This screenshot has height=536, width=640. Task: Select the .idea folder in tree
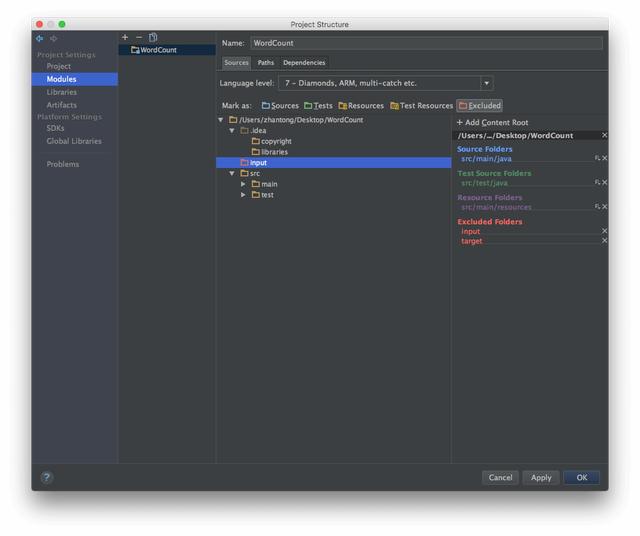(253, 131)
